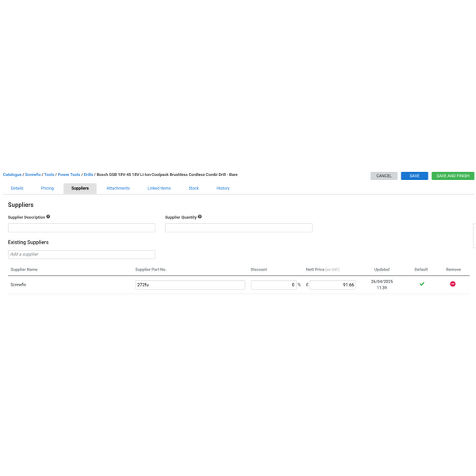
Task: Focus the Nett Price input field
Action: point(332,285)
